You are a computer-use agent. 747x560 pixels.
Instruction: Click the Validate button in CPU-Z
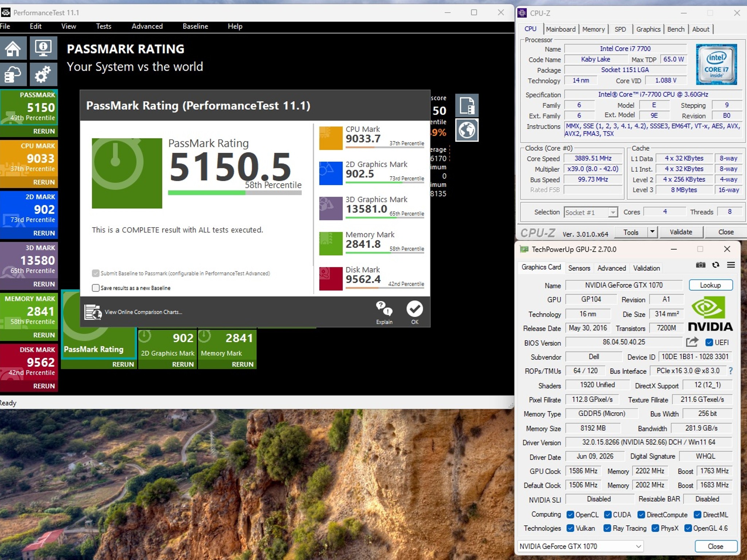(681, 232)
